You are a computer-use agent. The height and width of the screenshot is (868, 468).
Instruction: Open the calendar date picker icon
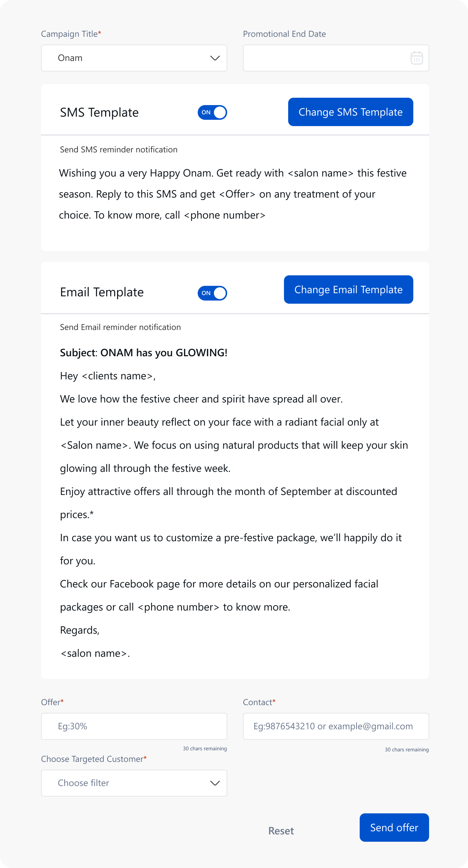(416, 58)
